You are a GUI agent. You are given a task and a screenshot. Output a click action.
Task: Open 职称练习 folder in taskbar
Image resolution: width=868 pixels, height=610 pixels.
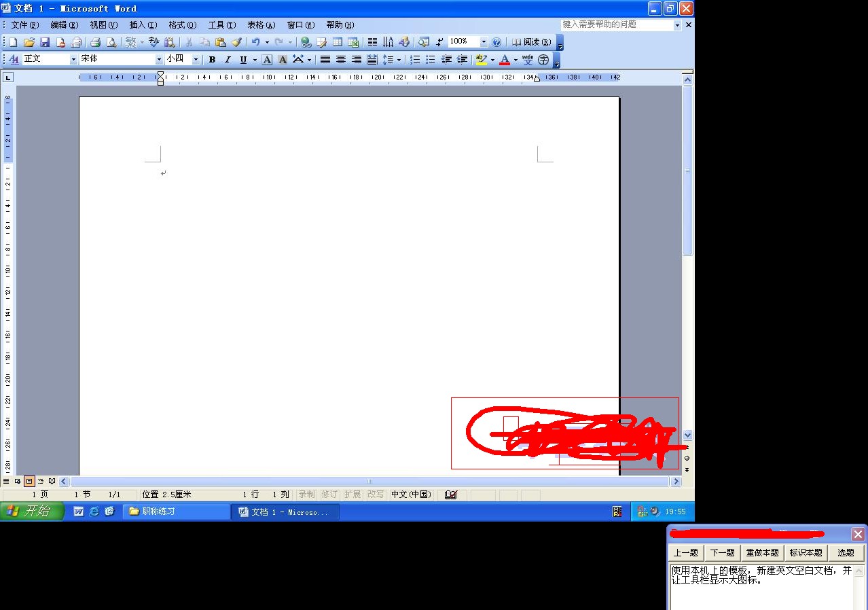coord(177,512)
